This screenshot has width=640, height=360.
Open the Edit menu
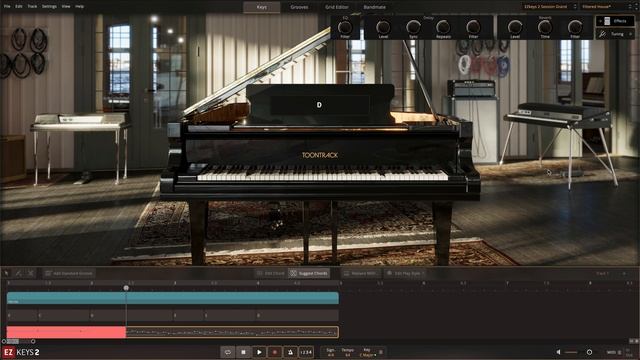tap(19, 7)
